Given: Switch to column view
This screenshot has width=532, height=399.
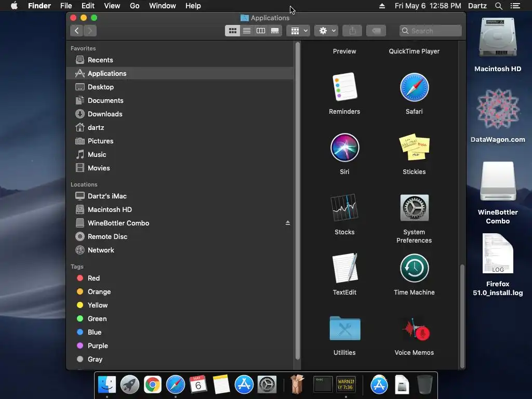Looking at the screenshot, I should pos(261,31).
